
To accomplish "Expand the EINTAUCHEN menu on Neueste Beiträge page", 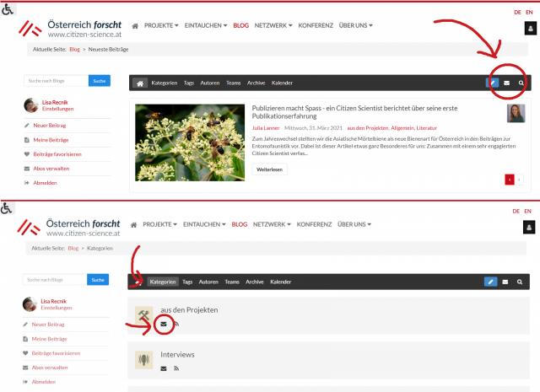I will coord(206,26).
